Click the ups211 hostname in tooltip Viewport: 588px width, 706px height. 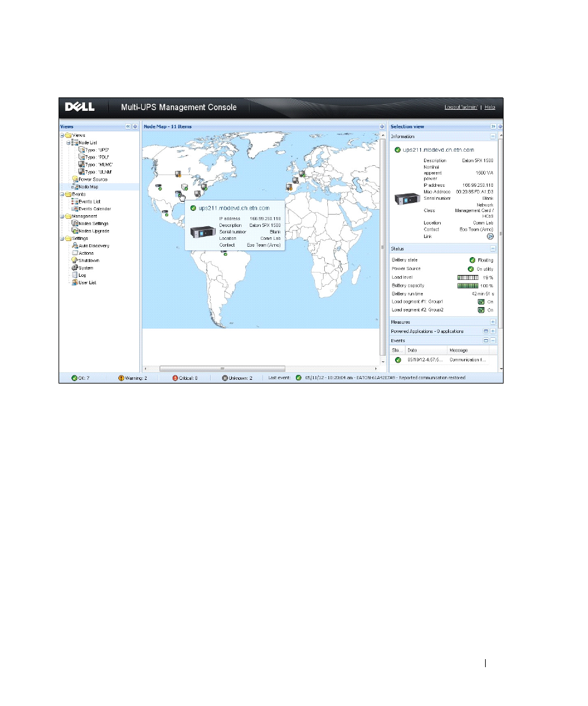[234, 208]
